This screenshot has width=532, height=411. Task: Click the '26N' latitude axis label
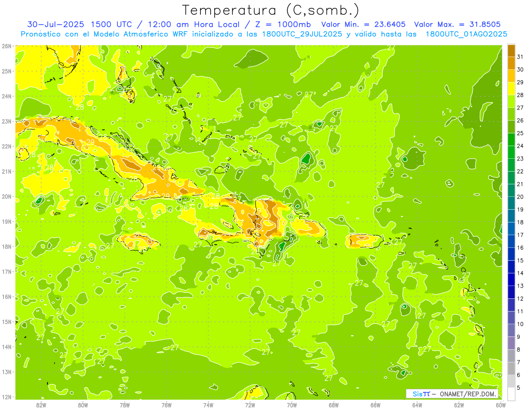[7, 46]
